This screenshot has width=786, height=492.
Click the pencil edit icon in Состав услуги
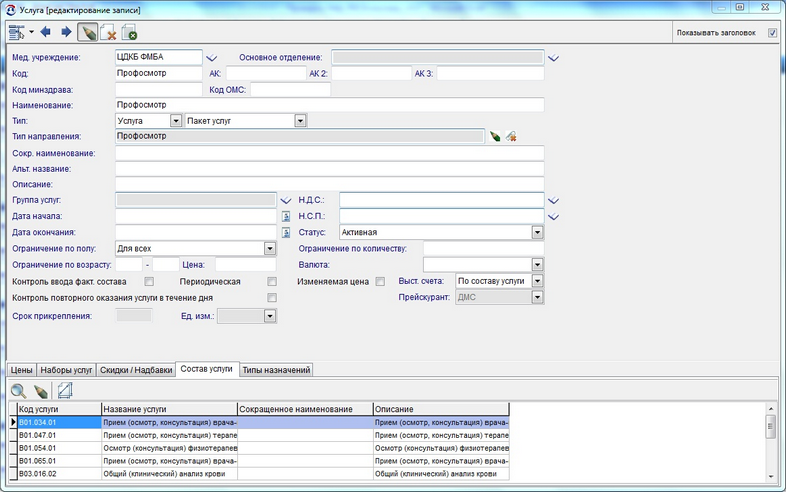(41, 391)
